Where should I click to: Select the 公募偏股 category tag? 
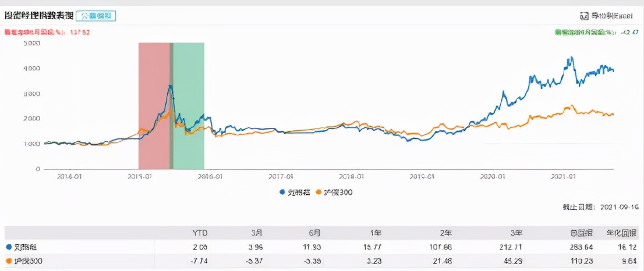[95, 16]
